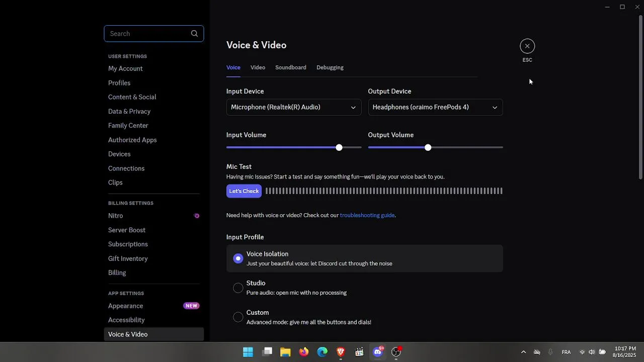The width and height of the screenshot is (644, 362).
Task: Open Task View from taskbar
Action: (x=267, y=352)
